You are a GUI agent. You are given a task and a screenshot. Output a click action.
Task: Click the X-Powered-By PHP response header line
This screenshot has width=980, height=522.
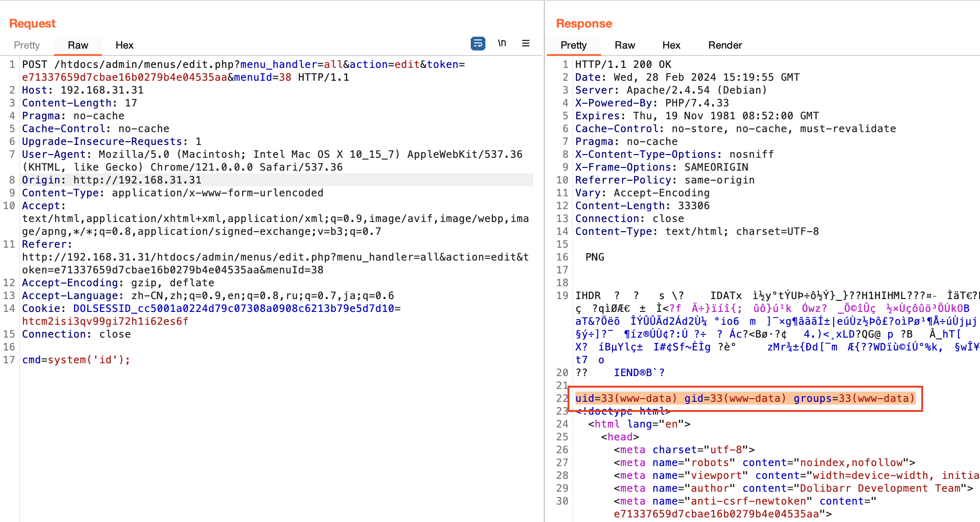tap(651, 103)
